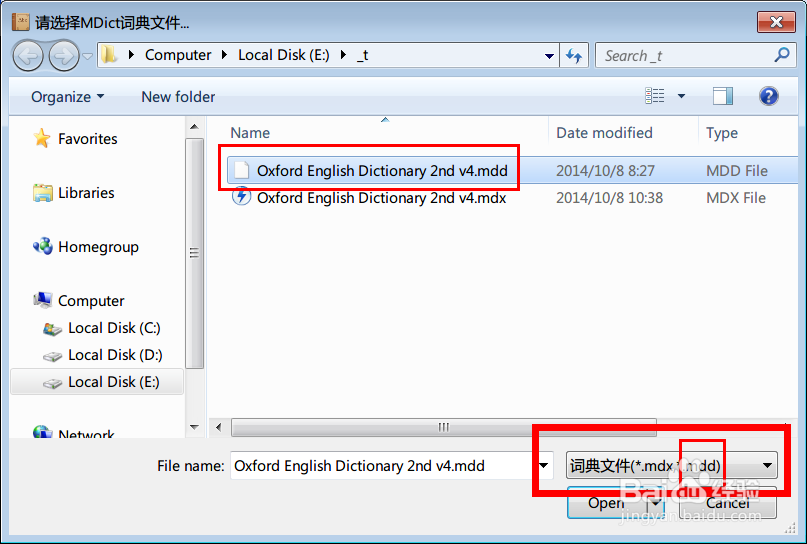The height and width of the screenshot is (544, 807).
Task: Open the File name history dropdown arrow
Action: [x=543, y=466]
